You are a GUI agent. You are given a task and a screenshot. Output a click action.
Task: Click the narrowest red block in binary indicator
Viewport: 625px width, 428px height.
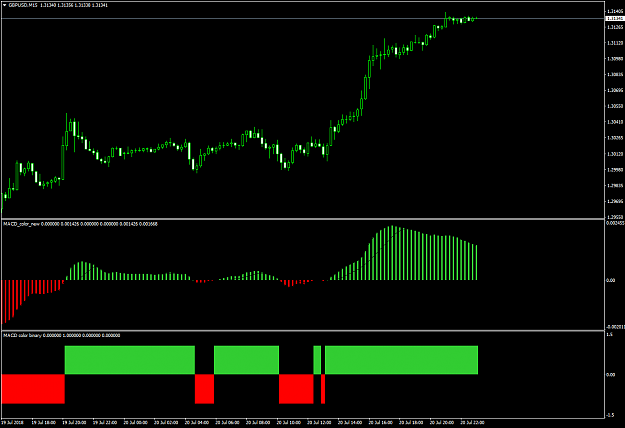[323, 389]
